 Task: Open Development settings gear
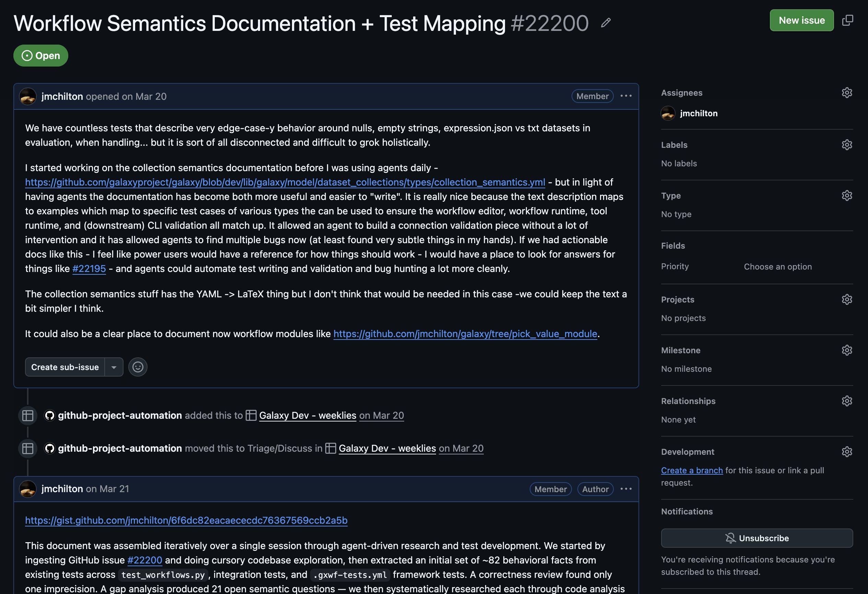click(x=847, y=452)
